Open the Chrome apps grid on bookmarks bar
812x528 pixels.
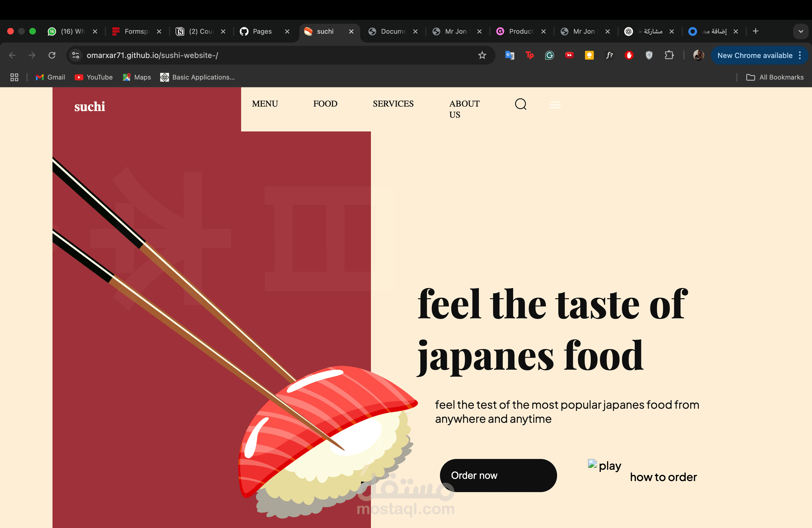[x=14, y=77]
